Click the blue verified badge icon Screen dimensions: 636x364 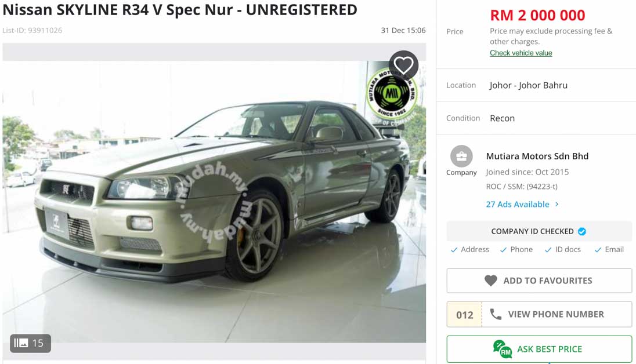[582, 231]
